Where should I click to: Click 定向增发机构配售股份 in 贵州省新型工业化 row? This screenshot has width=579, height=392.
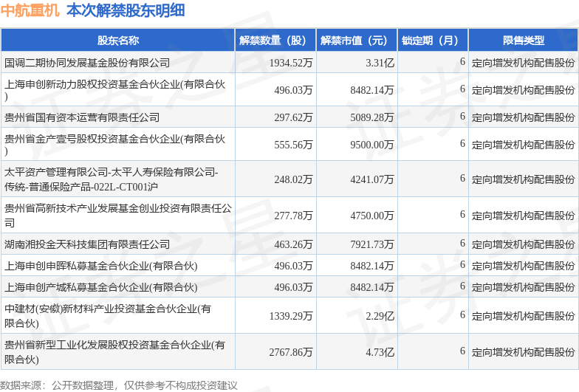coord(523,352)
